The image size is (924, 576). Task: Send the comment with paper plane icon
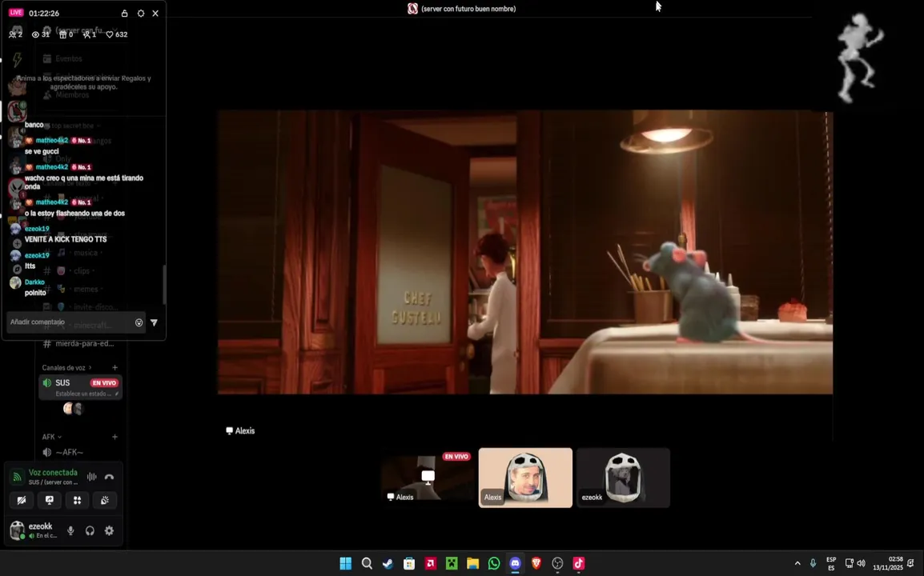pyautogui.click(x=154, y=322)
